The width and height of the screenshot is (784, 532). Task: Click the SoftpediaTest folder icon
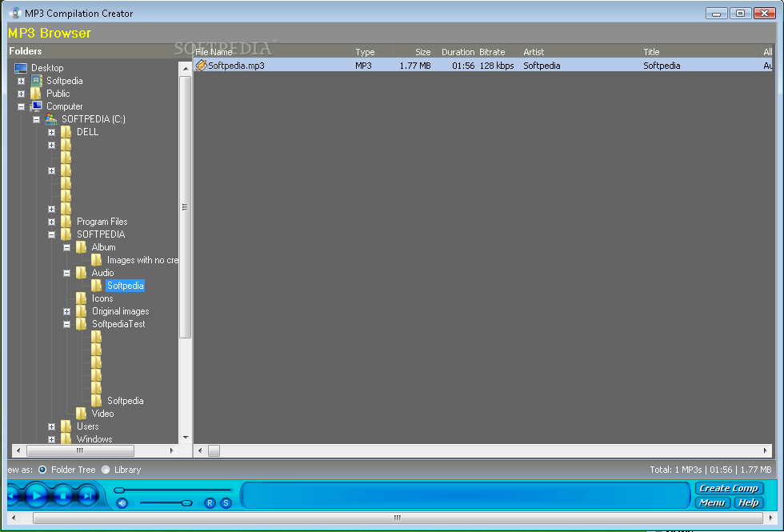pyautogui.click(x=81, y=324)
